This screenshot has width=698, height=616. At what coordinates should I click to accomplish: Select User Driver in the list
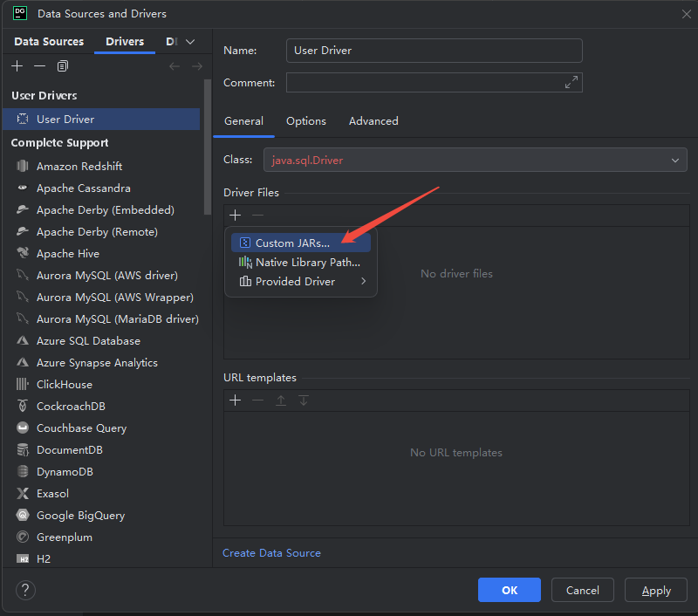(x=101, y=120)
